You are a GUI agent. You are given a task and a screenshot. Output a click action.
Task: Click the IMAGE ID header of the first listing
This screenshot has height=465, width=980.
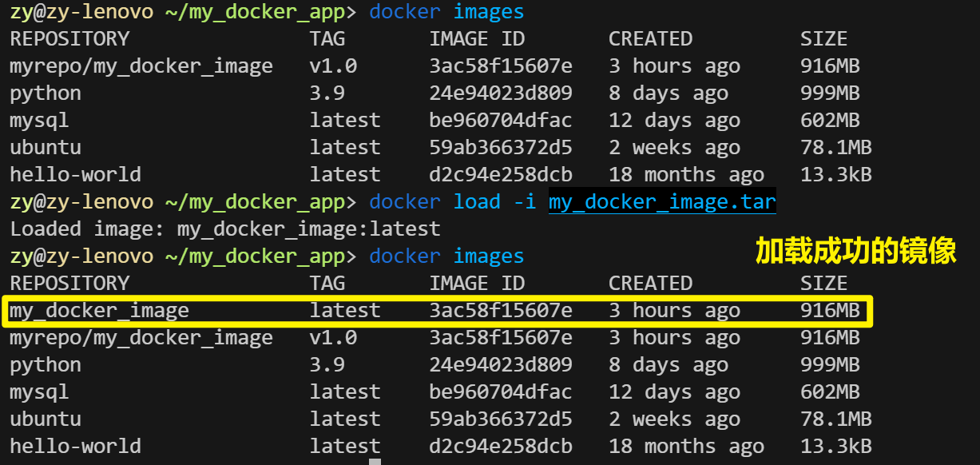pyautogui.click(x=477, y=39)
